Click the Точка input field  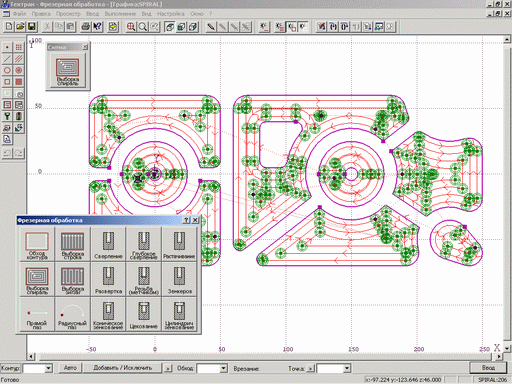click(x=330, y=368)
